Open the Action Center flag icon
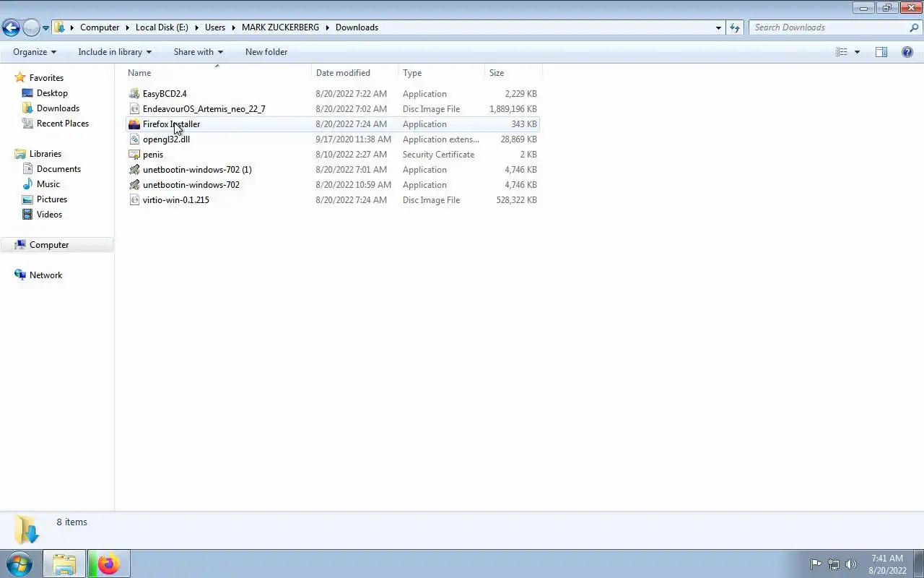This screenshot has width=924, height=578. pos(816,564)
